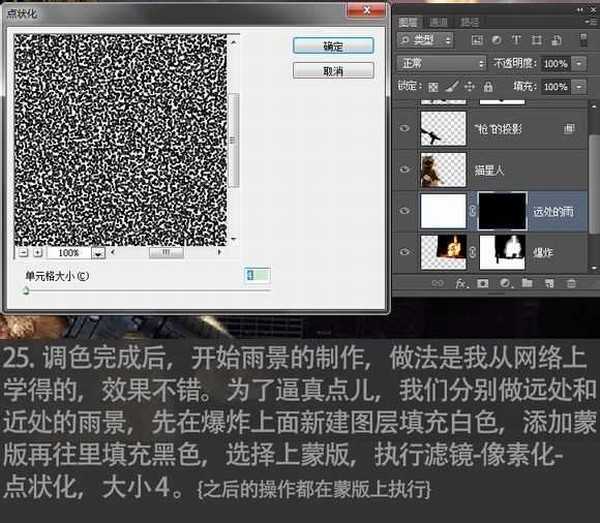The image size is (600, 523).
Task: Zoom in the preview with the plus button
Action: [38, 253]
